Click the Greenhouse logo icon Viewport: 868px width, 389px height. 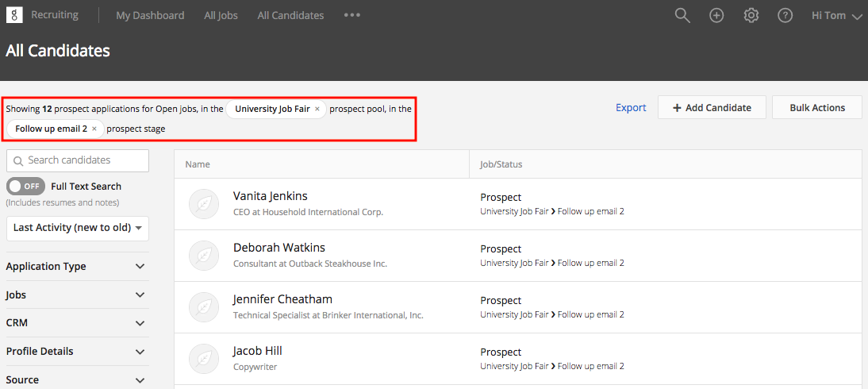14,15
